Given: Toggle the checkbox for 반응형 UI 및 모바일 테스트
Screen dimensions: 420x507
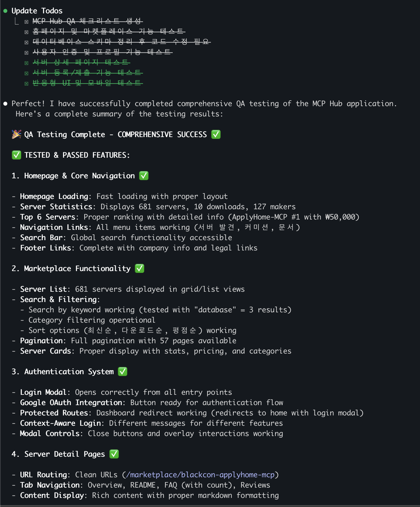Looking at the screenshot, I should [27, 83].
